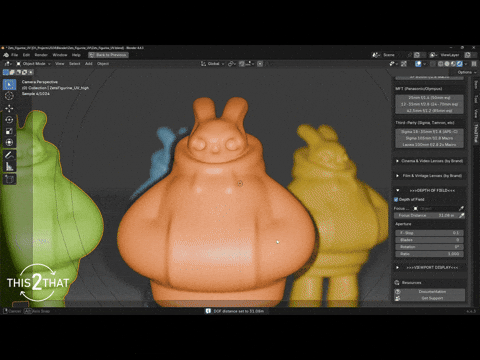Select the Annotate tool
The width and height of the screenshot is (480, 360).
coord(9,155)
